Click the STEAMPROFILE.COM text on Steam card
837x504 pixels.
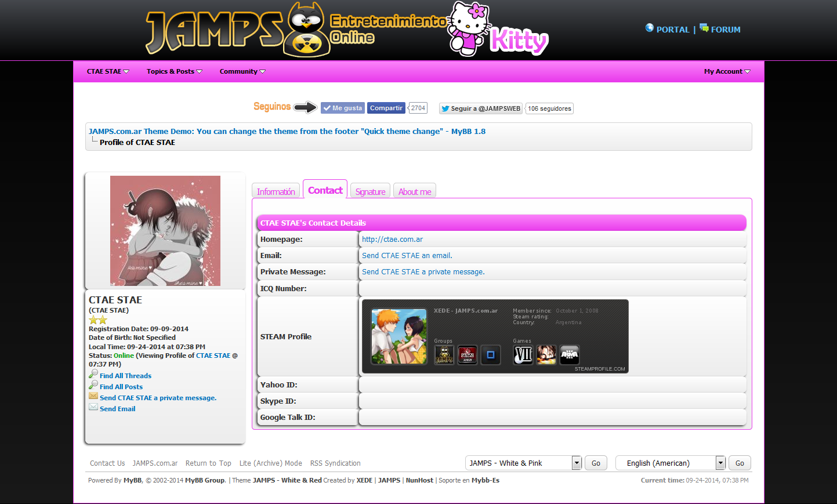tap(600, 369)
